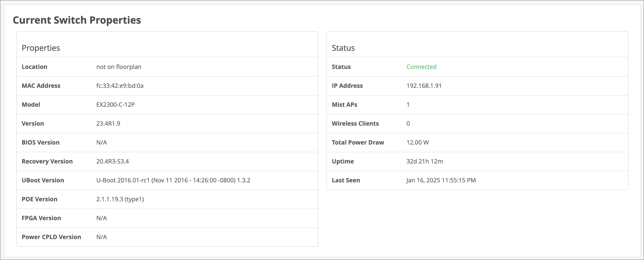Click the Connected status value

click(x=421, y=67)
